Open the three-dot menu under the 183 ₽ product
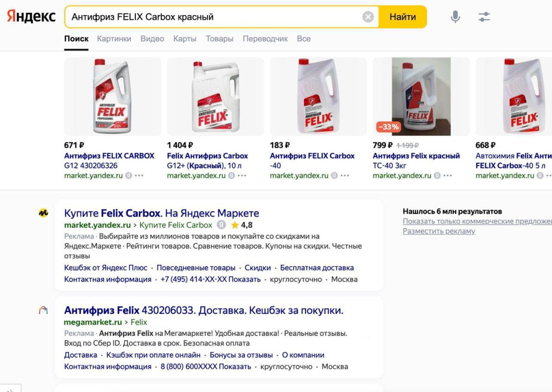Image resolution: width=552 pixels, height=392 pixels. pos(345,176)
